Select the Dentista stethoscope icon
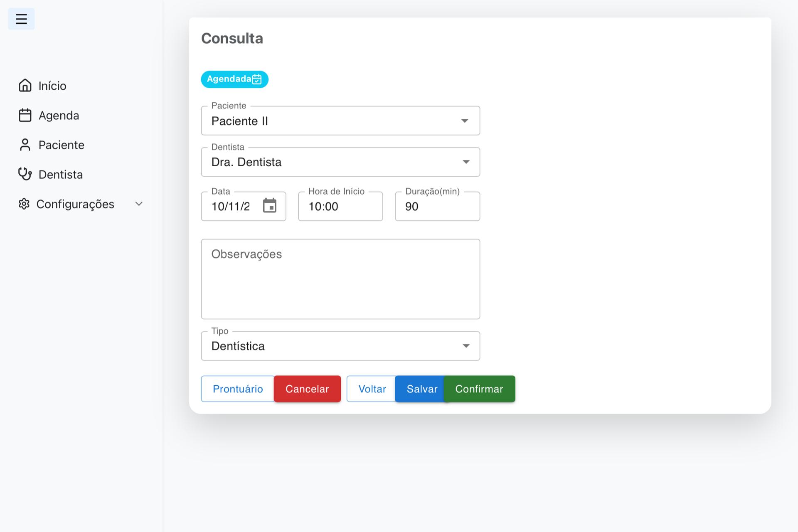 click(25, 174)
